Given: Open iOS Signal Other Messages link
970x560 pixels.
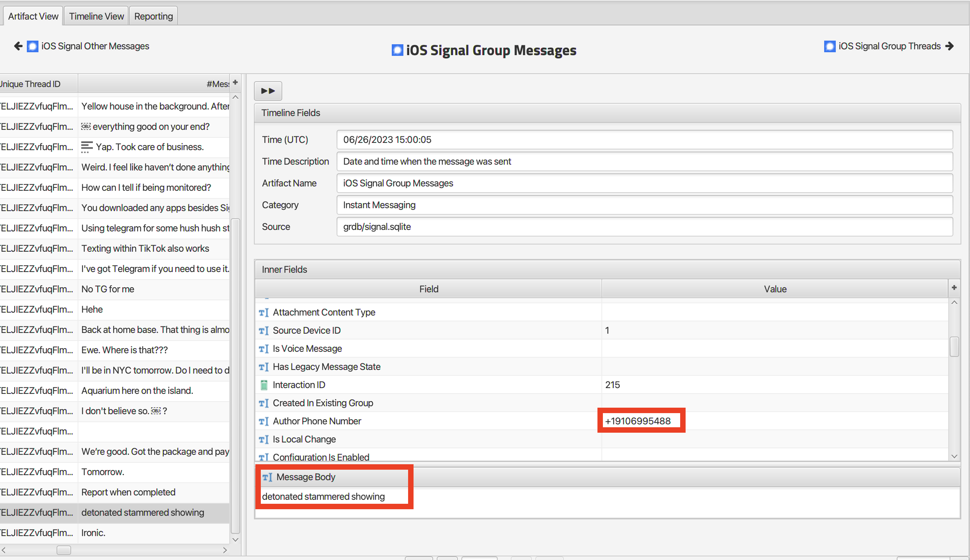Looking at the screenshot, I should pos(95,46).
